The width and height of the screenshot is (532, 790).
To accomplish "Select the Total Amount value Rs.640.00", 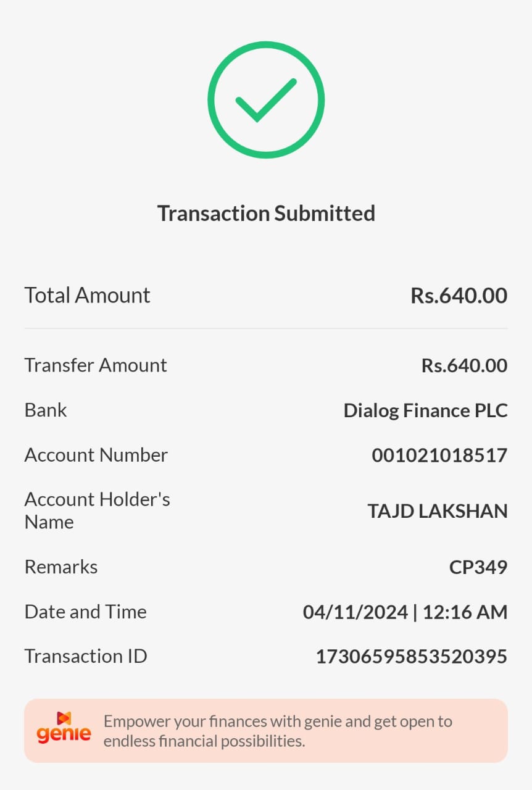I will click(x=459, y=296).
